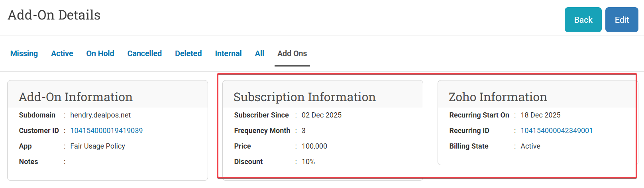Click the 10% discount value
644x188 pixels.
pos(308,162)
